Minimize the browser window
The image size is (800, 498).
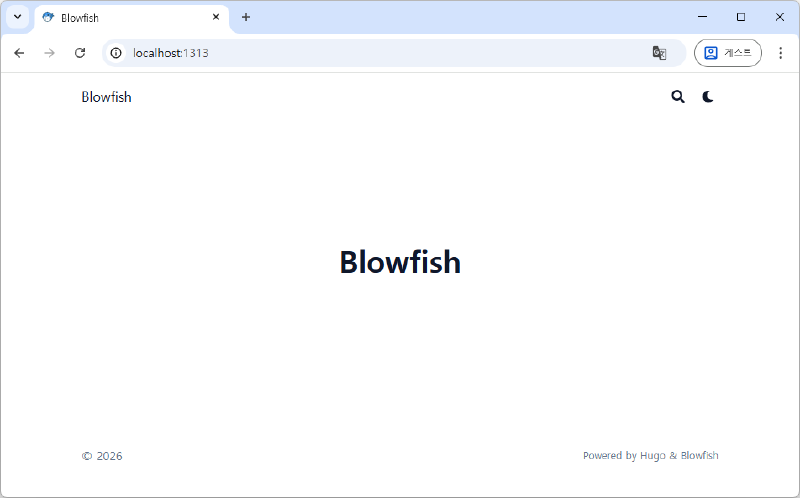coord(703,17)
